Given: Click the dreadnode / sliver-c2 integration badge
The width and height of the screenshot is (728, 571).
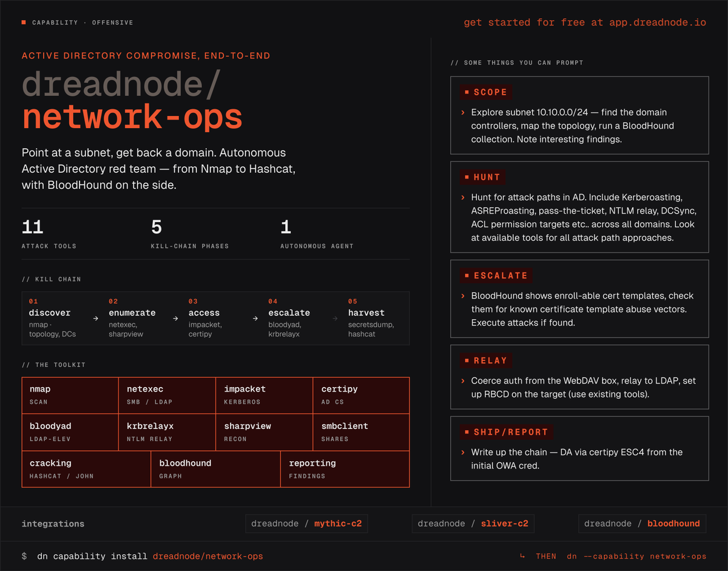Looking at the screenshot, I should tap(473, 524).
